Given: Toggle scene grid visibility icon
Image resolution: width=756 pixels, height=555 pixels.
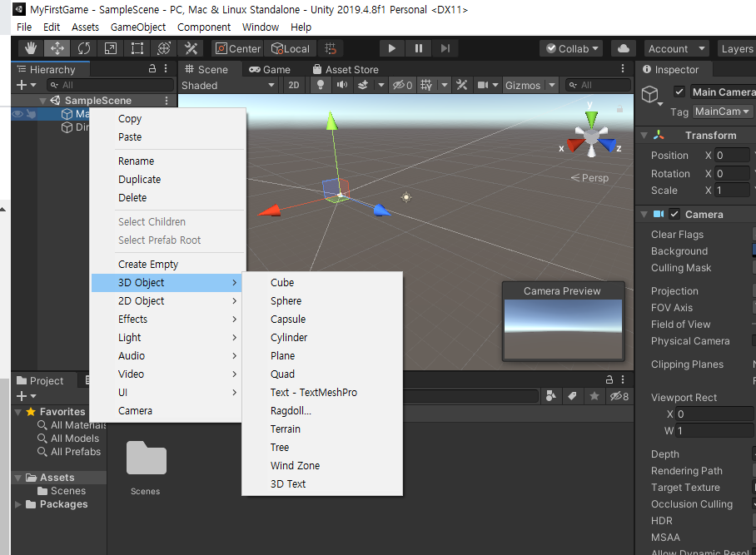Looking at the screenshot, I should click(x=426, y=85).
